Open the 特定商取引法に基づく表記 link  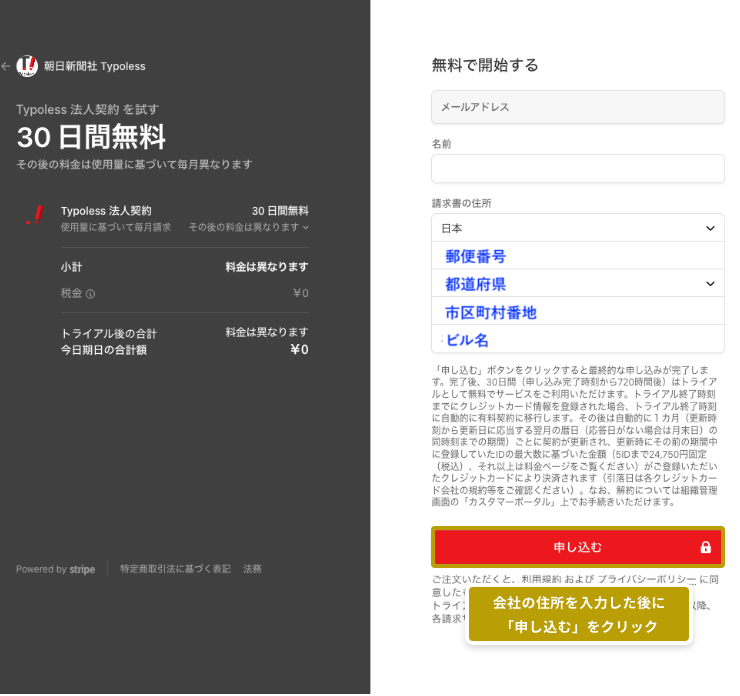175,569
